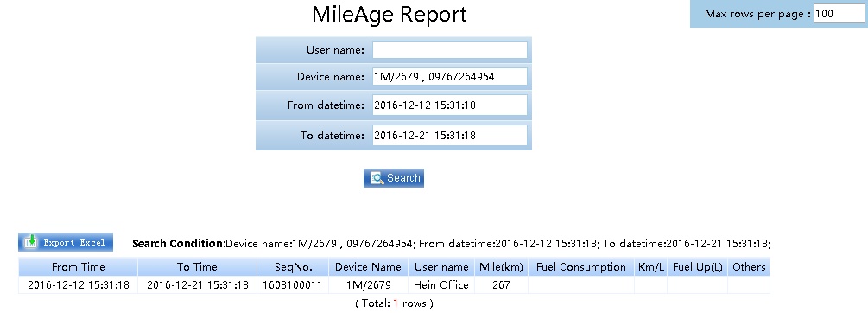Edit the Max rows per page field
Viewport: 868px width, 313px height.
839,14
